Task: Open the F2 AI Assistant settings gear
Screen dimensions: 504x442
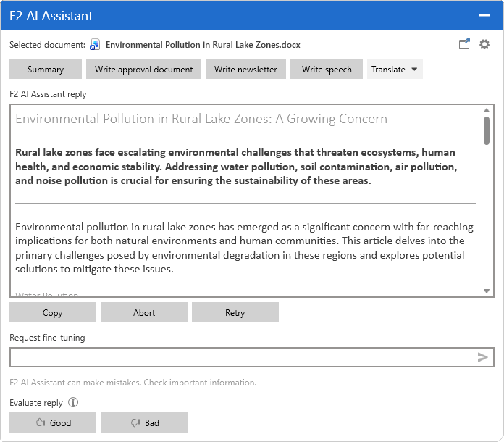Action: pos(484,44)
